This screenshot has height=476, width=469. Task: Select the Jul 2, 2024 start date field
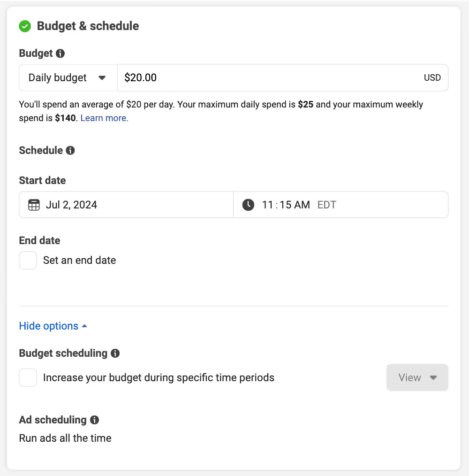pos(72,205)
